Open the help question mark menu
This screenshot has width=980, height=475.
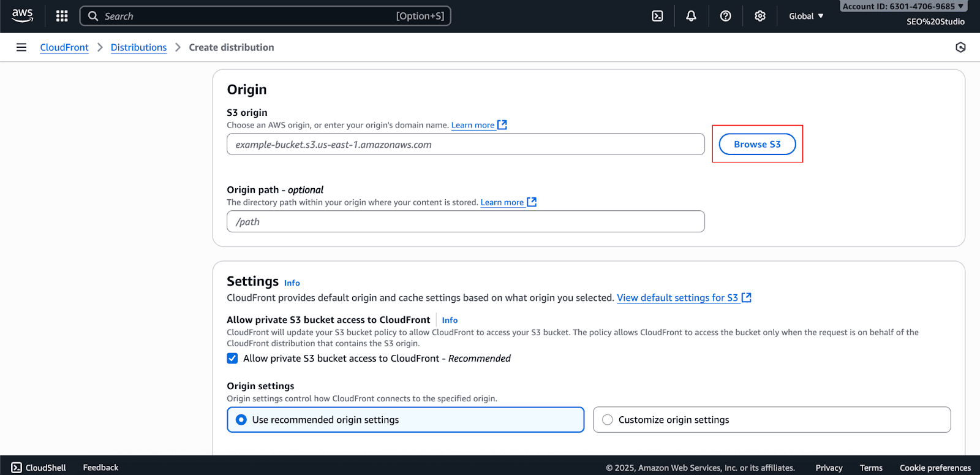725,16
